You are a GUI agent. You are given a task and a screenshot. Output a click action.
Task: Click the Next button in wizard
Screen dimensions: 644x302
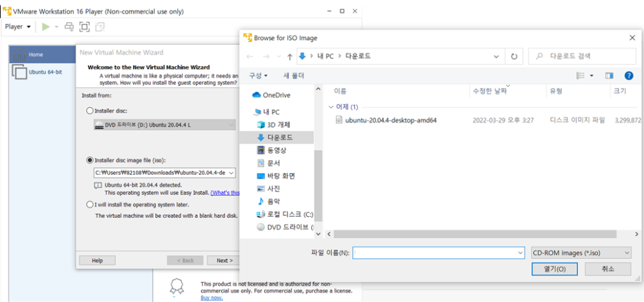(x=225, y=261)
